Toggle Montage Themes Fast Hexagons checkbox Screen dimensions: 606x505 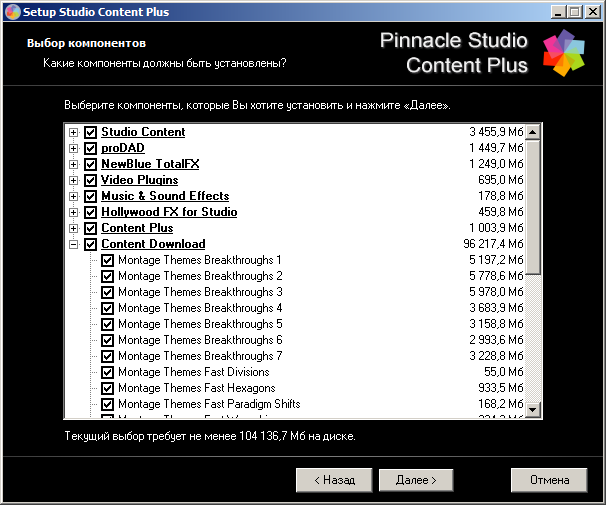click(107, 388)
